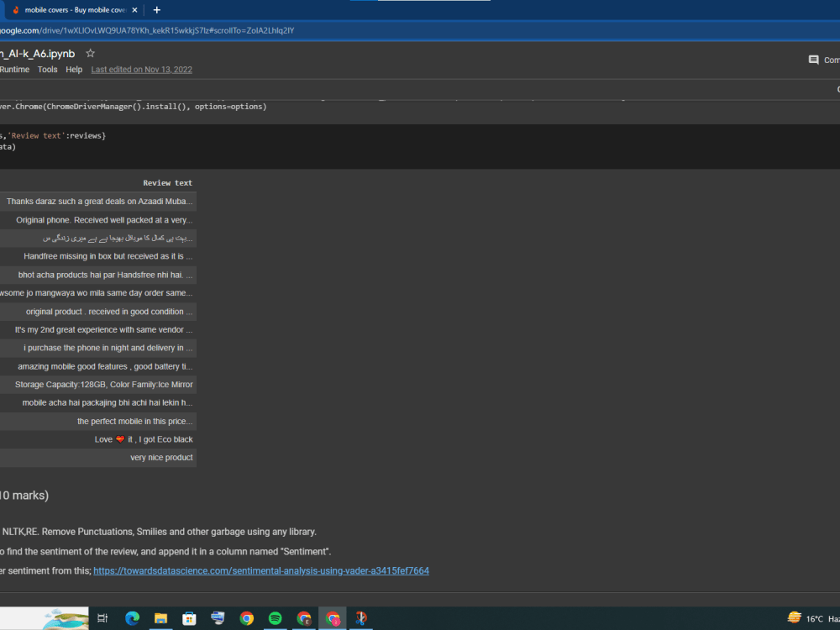Click the beach scene search highlight image

coord(65,618)
